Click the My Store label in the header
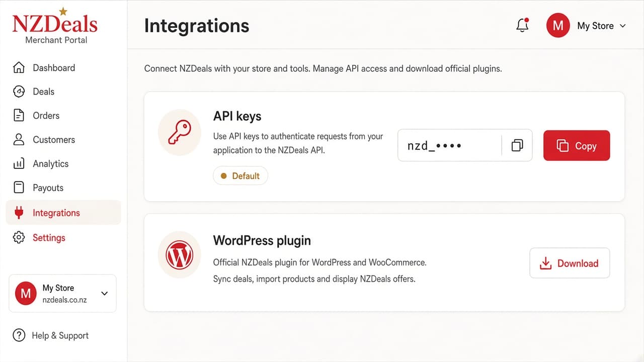This screenshot has width=644, height=362. [x=595, y=26]
